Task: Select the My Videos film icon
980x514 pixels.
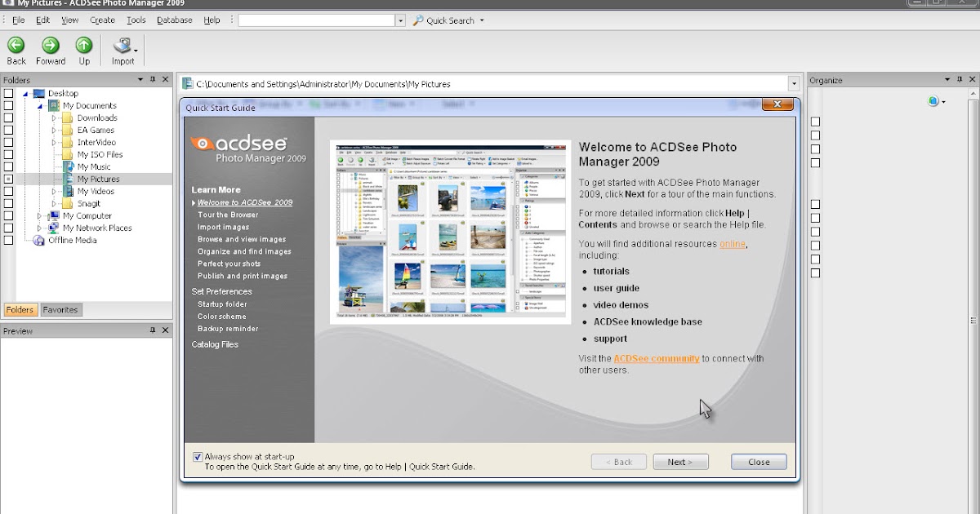Action: tap(69, 191)
